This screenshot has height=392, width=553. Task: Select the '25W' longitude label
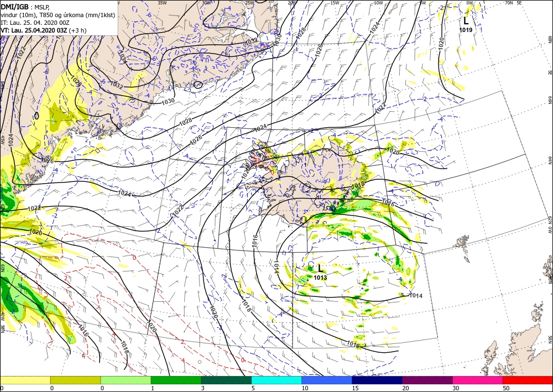click(250, 3)
